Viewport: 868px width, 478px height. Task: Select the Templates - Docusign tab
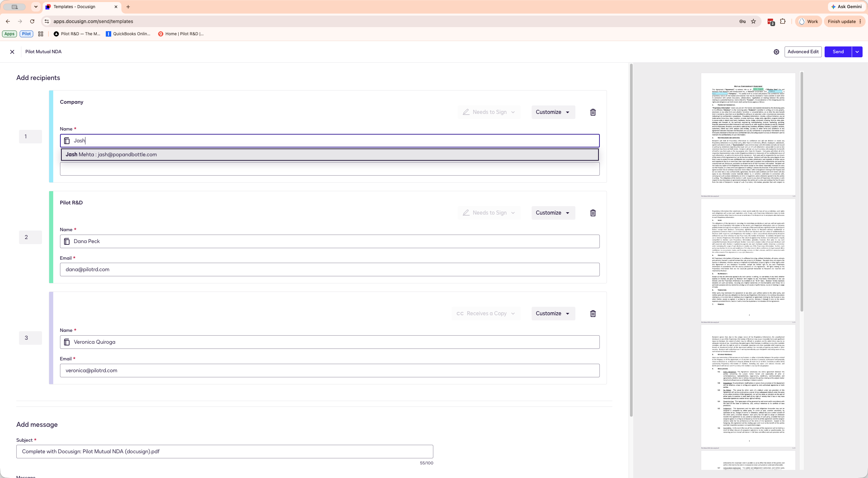point(81,7)
